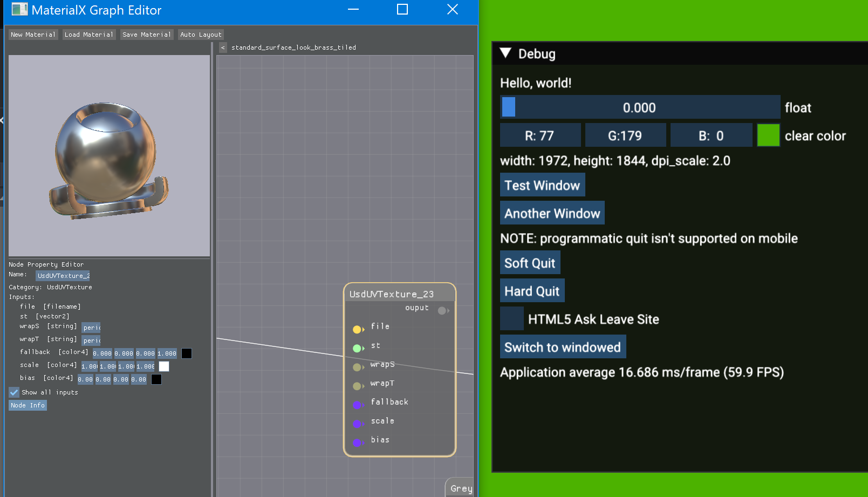Click the scale input pin on UsdUVTexture_23
868x497 pixels.
click(358, 424)
